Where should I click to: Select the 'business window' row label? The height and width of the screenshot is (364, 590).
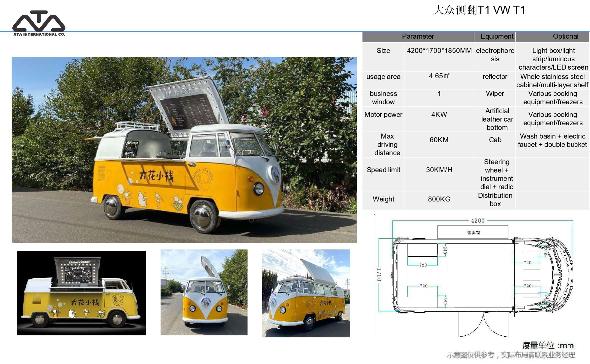pyautogui.click(x=383, y=98)
